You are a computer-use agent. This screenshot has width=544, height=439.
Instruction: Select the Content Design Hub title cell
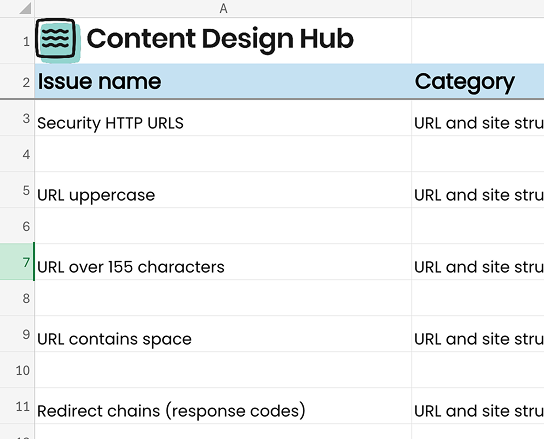223,40
